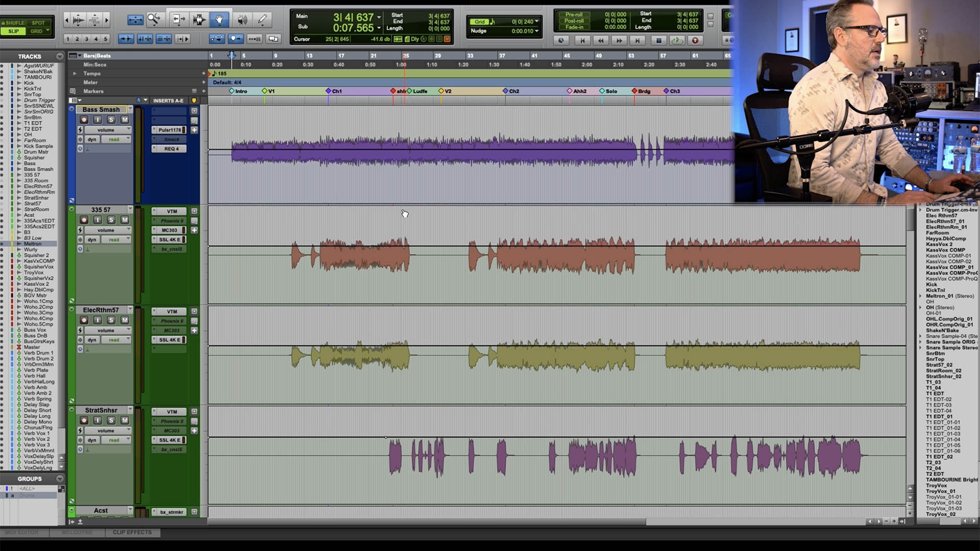980x551 pixels.
Task: Mute the Bass Smash track
Action: [x=125, y=119]
